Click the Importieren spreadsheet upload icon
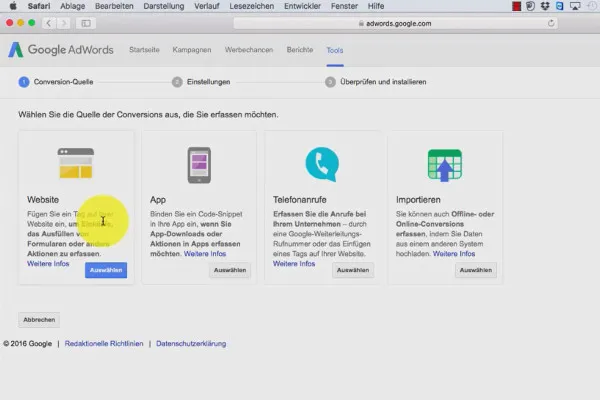The height and width of the screenshot is (400, 600). 445,165
